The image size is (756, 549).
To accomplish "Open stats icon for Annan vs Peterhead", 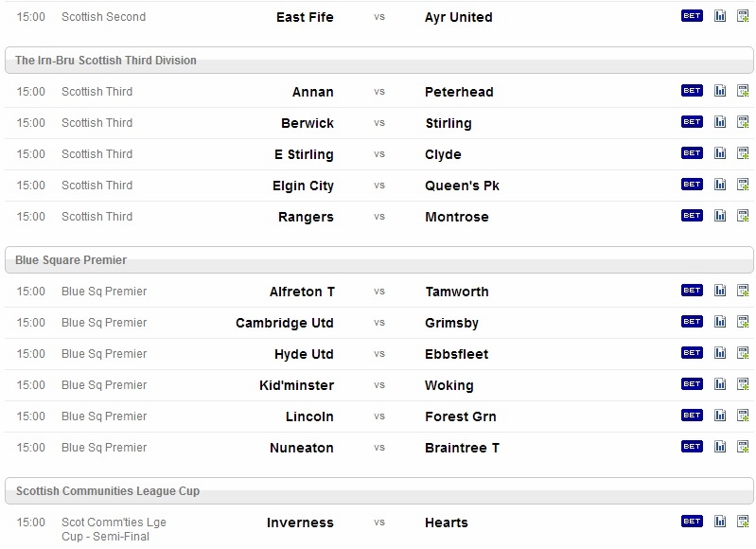I will tap(720, 91).
